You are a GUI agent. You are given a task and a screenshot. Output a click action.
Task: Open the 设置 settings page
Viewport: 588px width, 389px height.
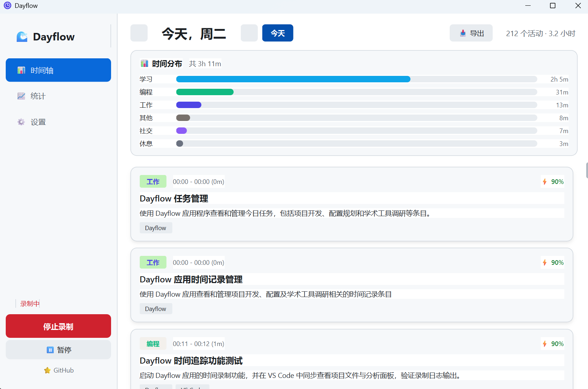tap(58, 122)
